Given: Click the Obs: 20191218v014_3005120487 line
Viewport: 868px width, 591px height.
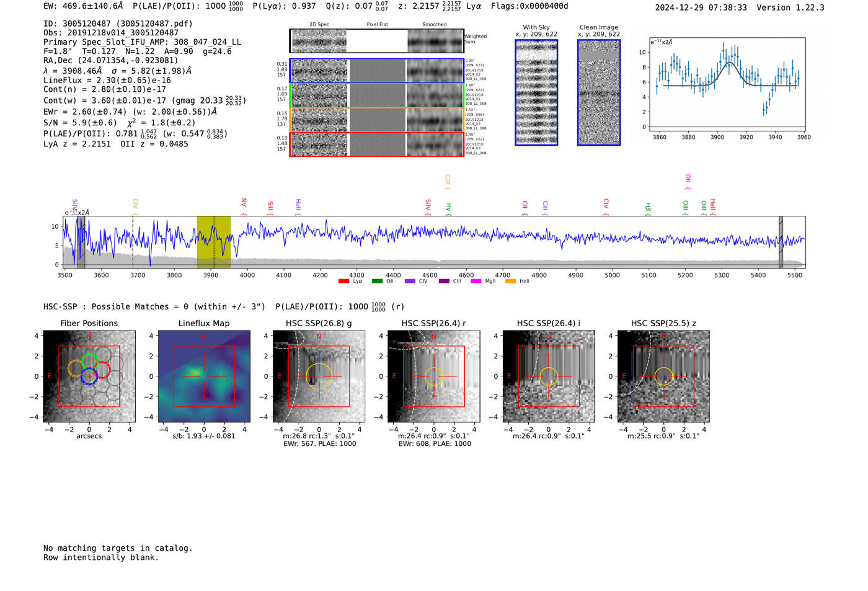Looking at the screenshot, I should [111, 33].
